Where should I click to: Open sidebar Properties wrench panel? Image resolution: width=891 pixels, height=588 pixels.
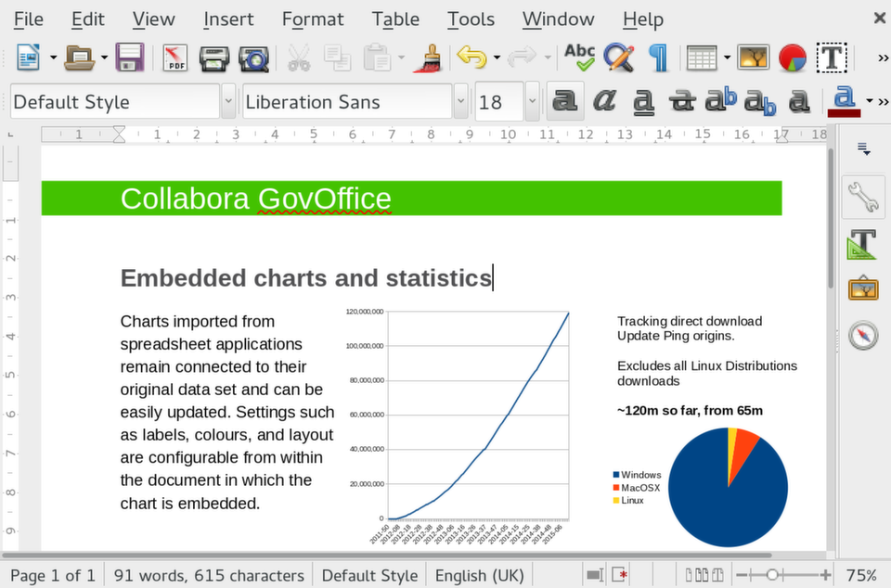click(863, 197)
